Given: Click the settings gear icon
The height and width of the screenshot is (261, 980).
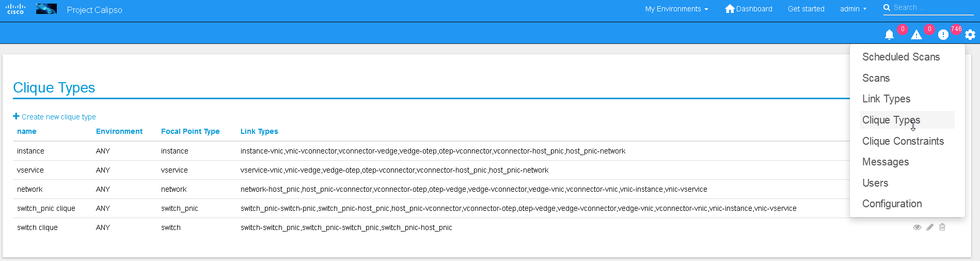Looking at the screenshot, I should point(970,35).
